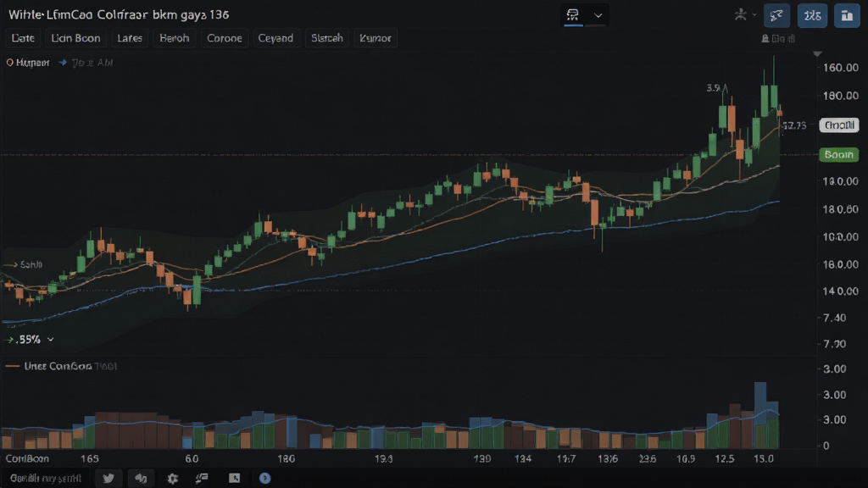Image resolution: width=868 pixels, height=488 pixels.
Task: Open the Lidn Boon tab
Action: [x=75, y=38]
